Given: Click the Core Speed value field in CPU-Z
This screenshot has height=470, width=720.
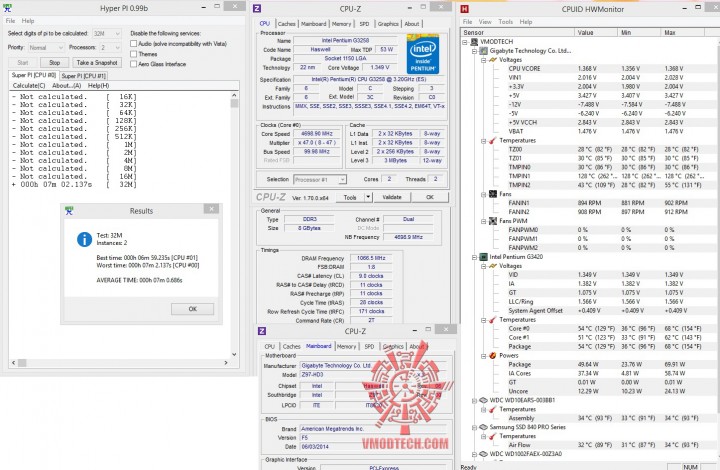Looking at the screenshot, I should (317, 134).
